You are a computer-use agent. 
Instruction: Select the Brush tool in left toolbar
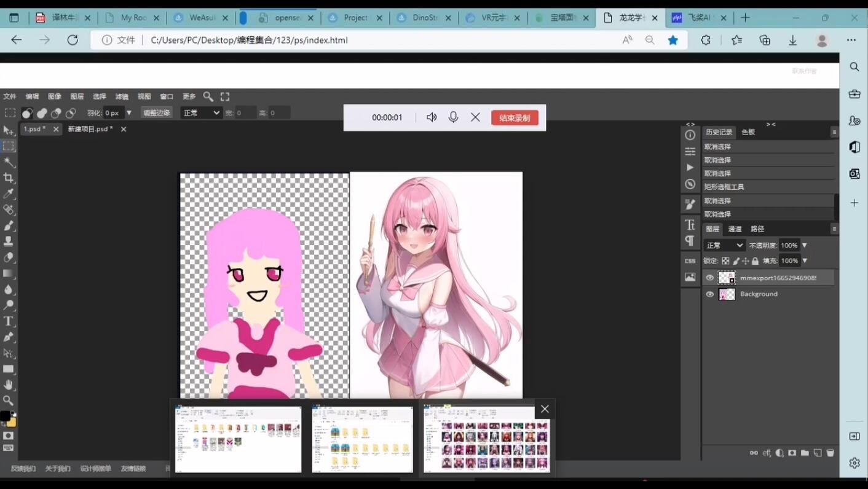pyautogui.click(x=9, y=225)
